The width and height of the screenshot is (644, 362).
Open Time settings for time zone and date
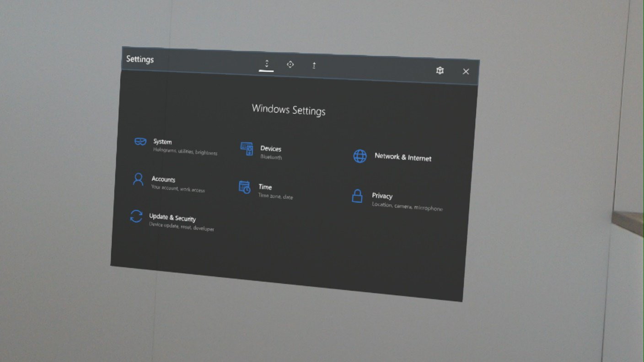click(266, 190)
